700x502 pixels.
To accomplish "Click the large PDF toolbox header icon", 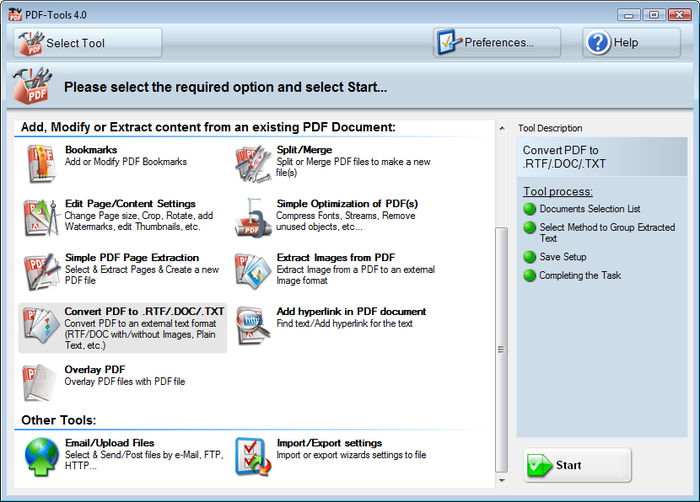I will 32,86.
